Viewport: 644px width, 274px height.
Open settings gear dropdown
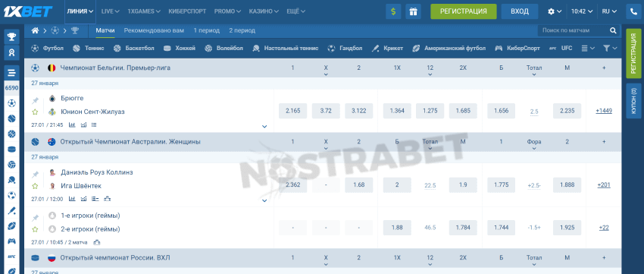click(x=555, y=11)
